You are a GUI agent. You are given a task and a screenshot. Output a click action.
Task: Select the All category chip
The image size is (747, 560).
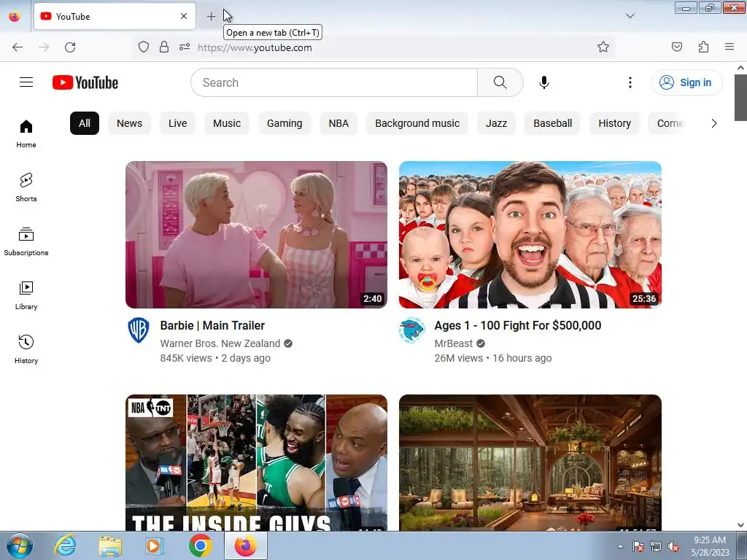(85, 123)
